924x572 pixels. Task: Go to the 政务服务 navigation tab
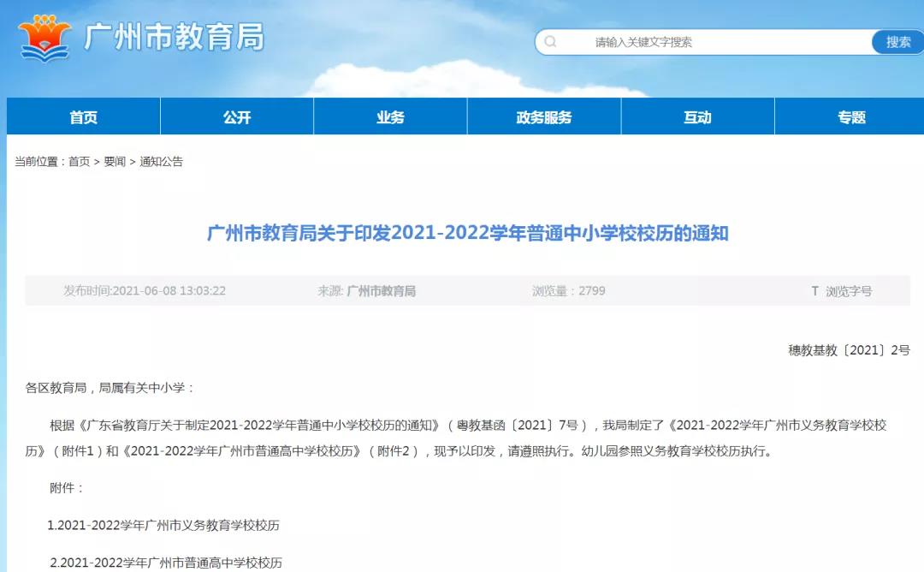[x=544, y=117]
